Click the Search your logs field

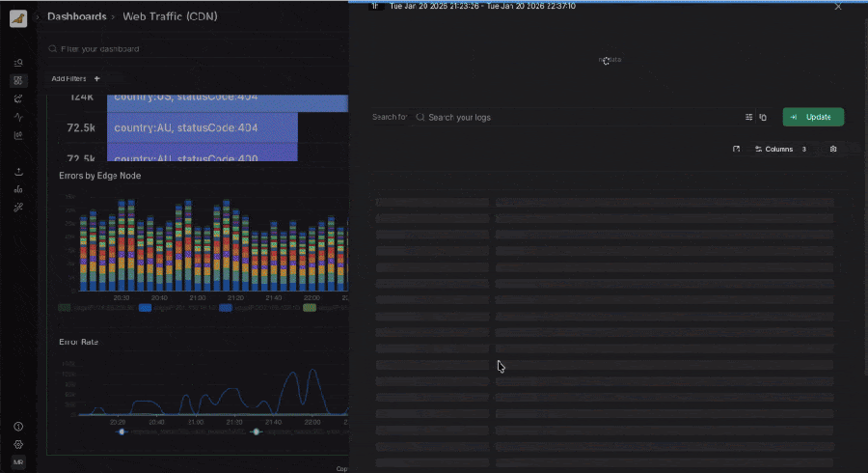(579, 117)
